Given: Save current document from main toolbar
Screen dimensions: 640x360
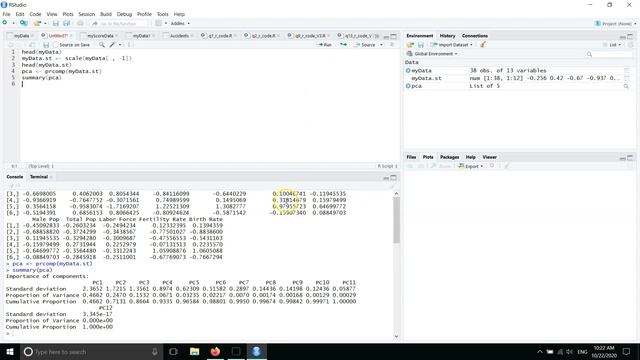Looking at the screenshot, I should coord(56,23).
